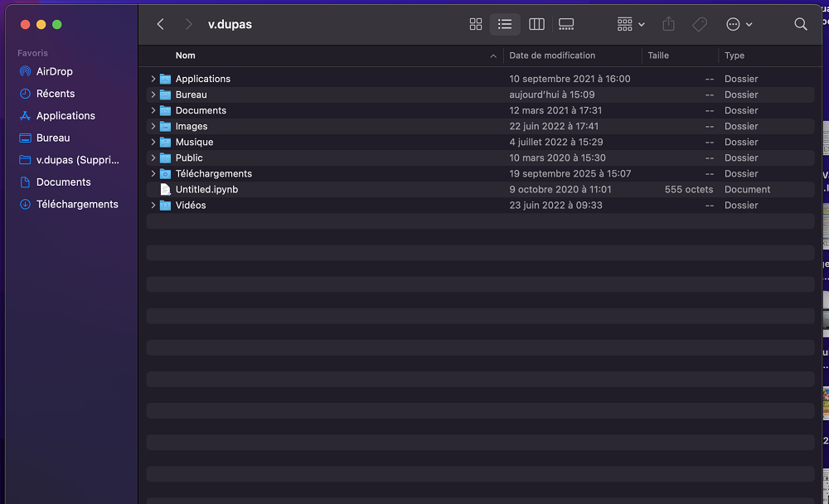Click the Share toolbar icon
829x504 pixels.
click(669, 24)
